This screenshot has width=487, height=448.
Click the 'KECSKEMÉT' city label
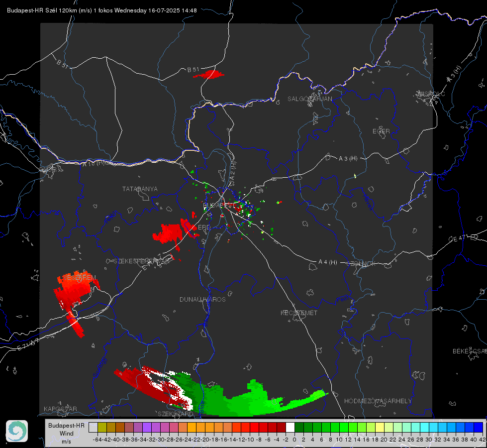tap(299, 313)
